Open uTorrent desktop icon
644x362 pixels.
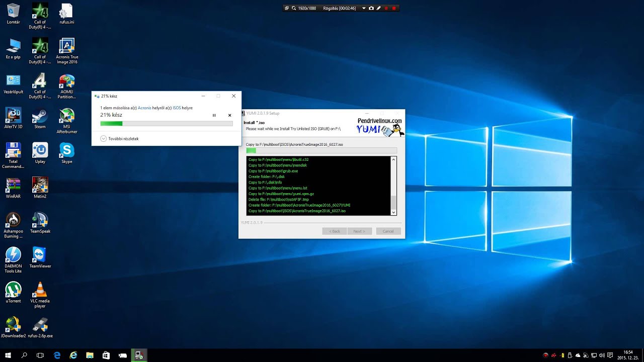pos(14,292)
